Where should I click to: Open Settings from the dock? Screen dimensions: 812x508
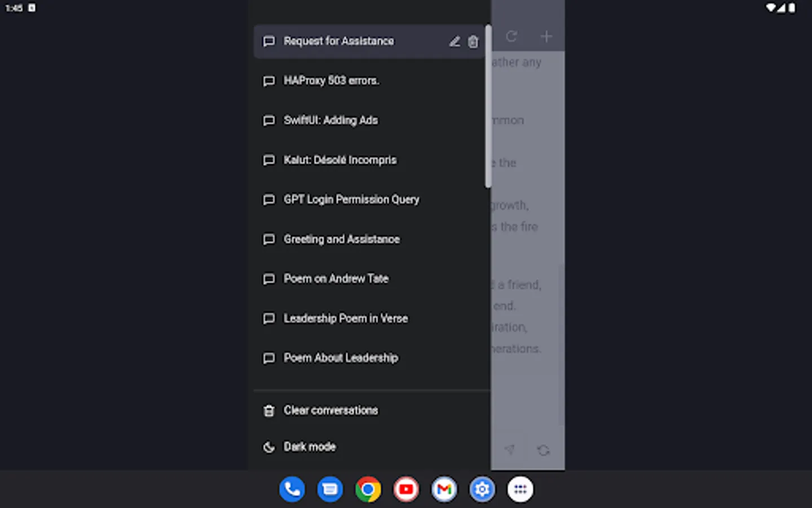coord(482,489)
